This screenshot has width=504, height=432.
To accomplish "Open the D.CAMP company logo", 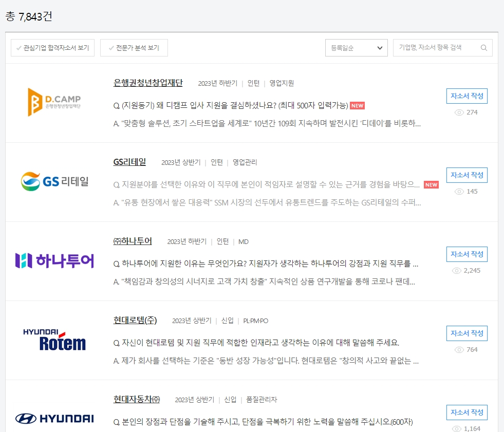I will point(54,102).
